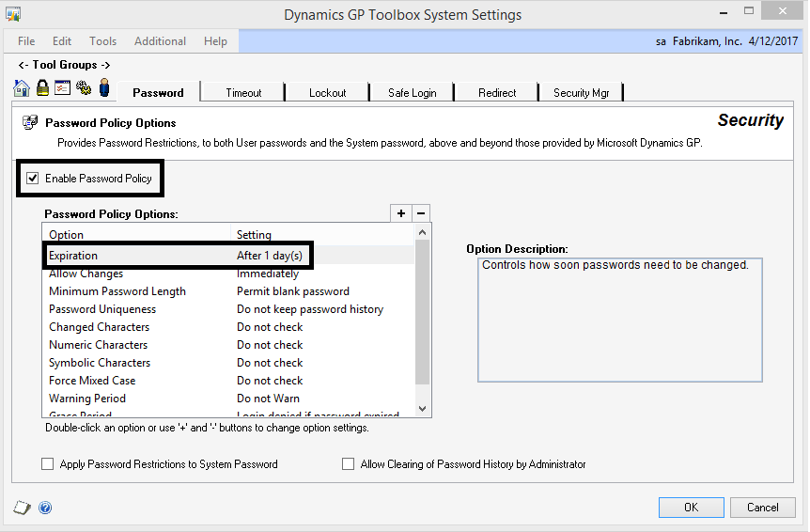
Task: Confirm settings with OK button
Action: 692,508
